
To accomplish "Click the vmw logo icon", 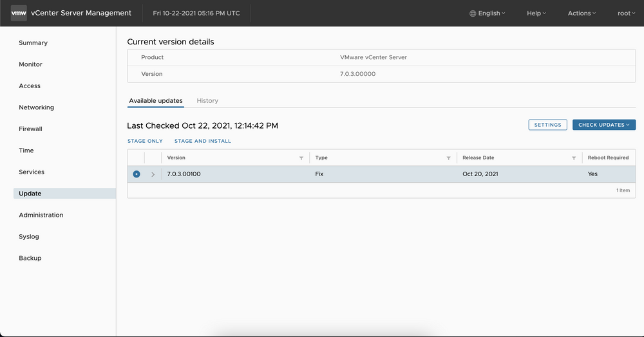I will click(19, 13).
